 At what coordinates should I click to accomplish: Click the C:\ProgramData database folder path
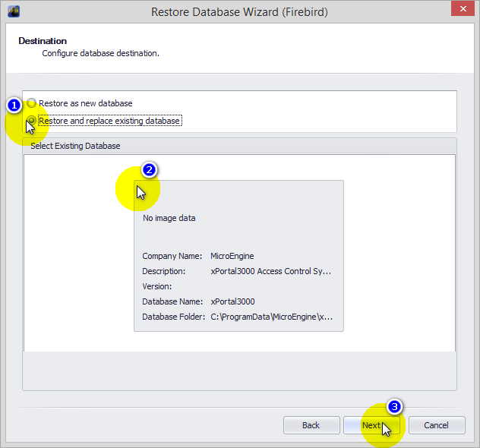[x=271, y=317]
